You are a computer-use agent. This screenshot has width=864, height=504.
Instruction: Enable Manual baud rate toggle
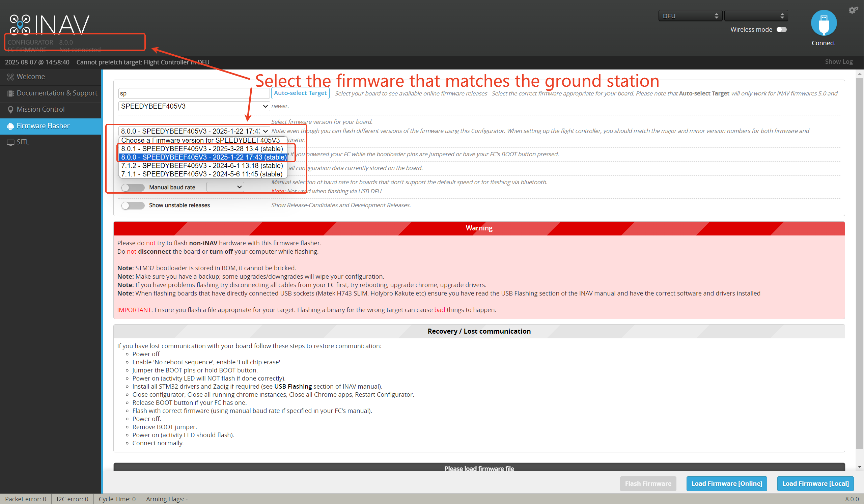(133, 187)
